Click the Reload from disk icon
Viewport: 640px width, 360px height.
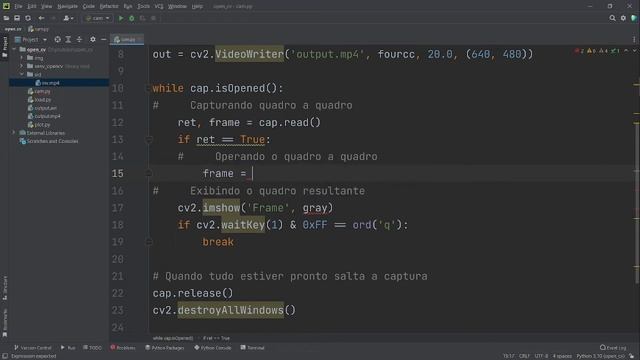pyautogui.click(x=28, y=18)
